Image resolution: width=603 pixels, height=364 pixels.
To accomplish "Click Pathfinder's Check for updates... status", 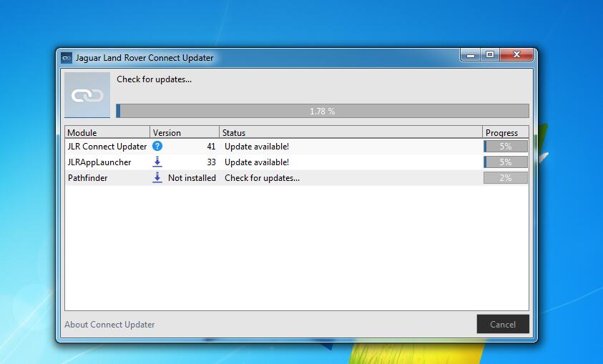I will coord(263,178).
